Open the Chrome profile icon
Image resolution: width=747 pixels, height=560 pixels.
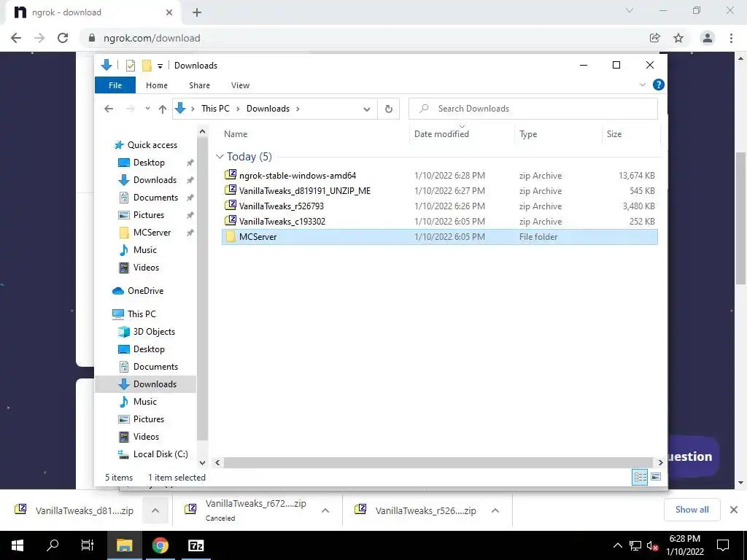point(708,38)
